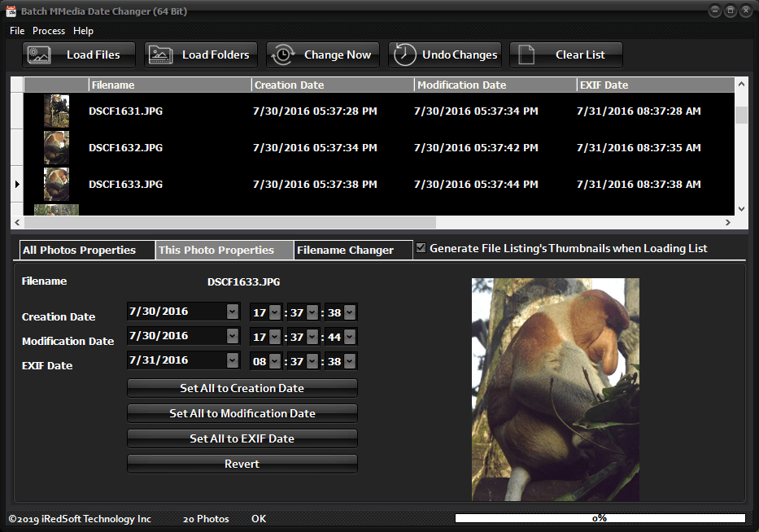Click the Change Now clock icon

pos(283,55)
